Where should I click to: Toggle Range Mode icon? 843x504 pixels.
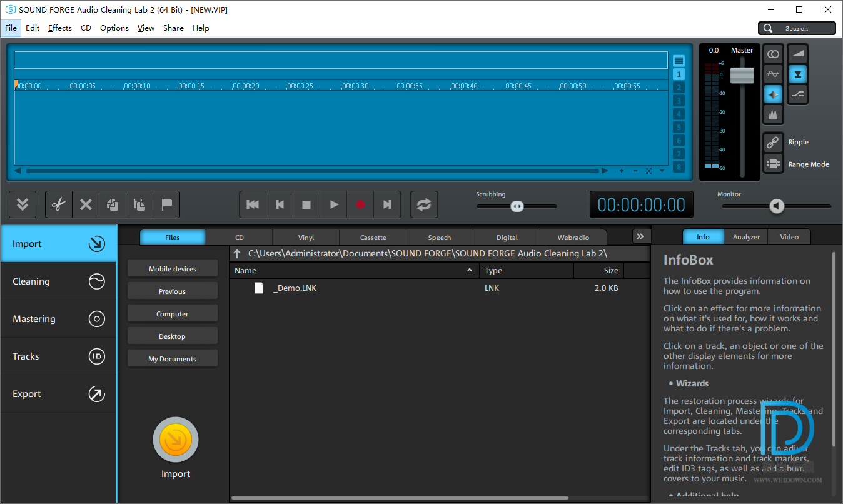pyautogui.click(x=774, y=164)
